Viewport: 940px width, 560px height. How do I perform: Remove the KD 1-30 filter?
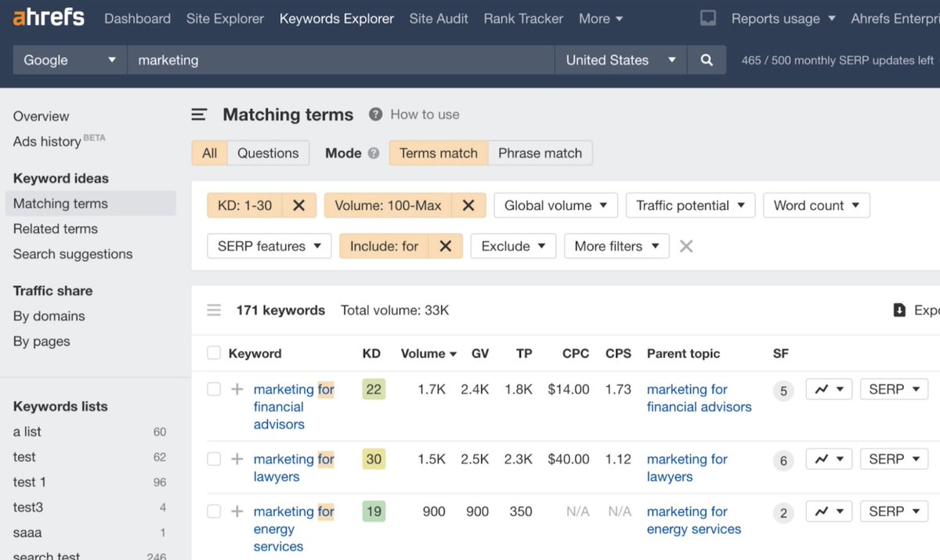298,205
